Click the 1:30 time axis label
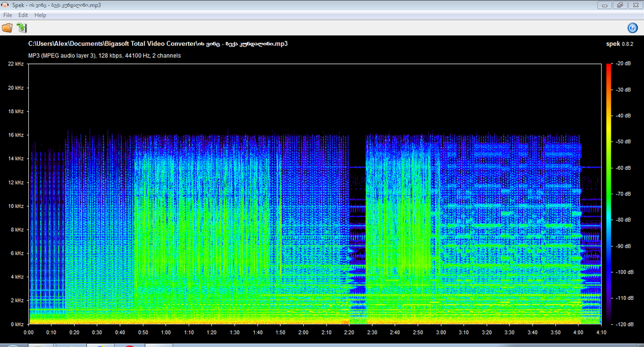This screenshot has height=347, width=644. (x=235, y=333)
